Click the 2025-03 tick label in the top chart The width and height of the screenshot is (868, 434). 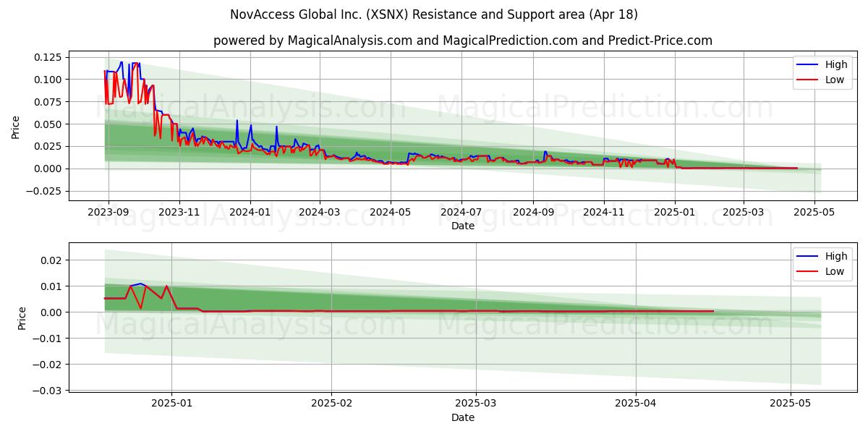[x=744, y=213]
